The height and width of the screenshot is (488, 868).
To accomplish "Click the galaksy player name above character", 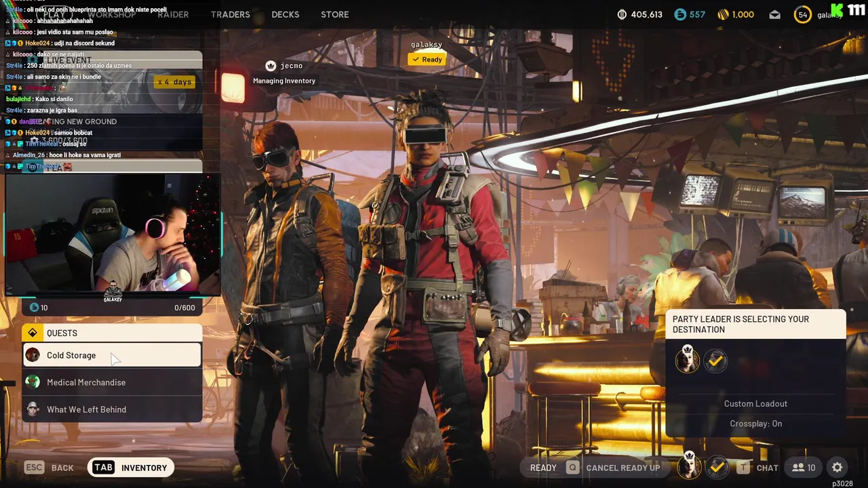I will pyautogui.click(x=427, y=45).
